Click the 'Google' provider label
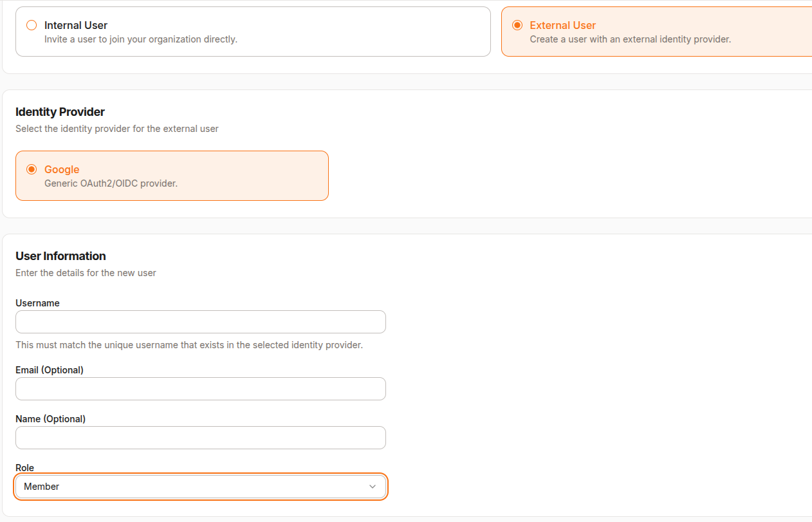 [62, 169]
